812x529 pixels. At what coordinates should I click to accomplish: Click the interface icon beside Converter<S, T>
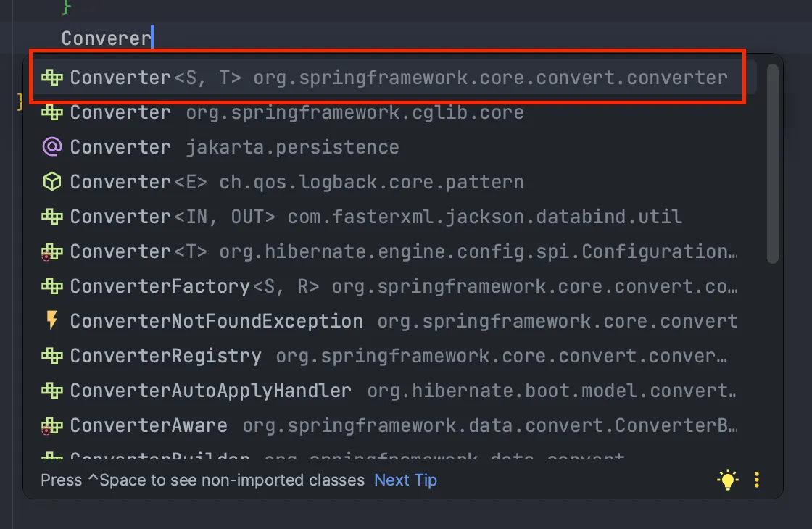(52, 77)
